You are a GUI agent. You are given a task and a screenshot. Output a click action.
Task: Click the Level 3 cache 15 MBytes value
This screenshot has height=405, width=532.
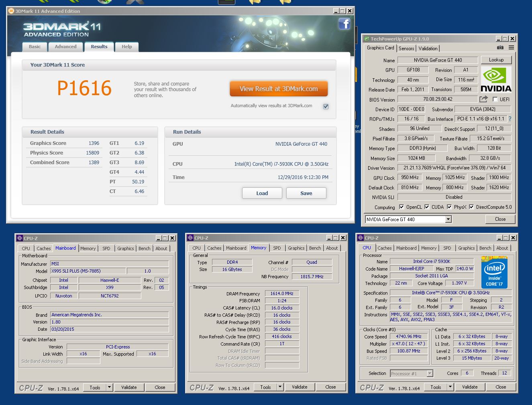(x=472, y=358)
